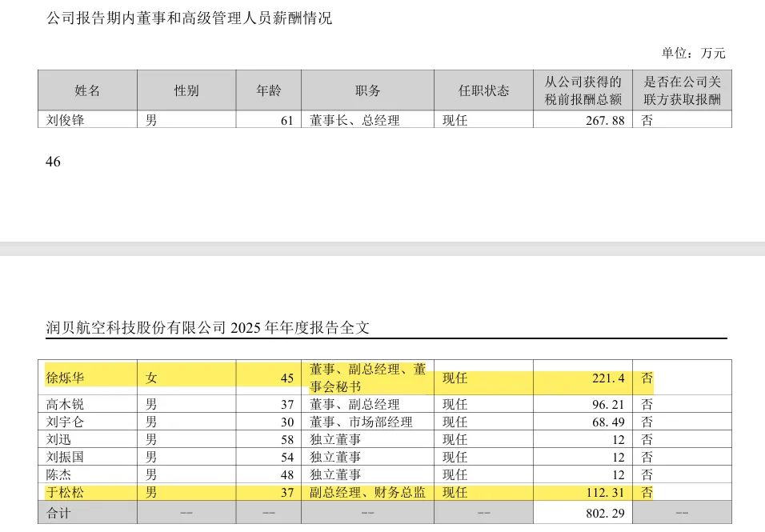Click value 12 in 刘振国 row
The height and width of the screenshot is (532, 765).
coord(618,457)
